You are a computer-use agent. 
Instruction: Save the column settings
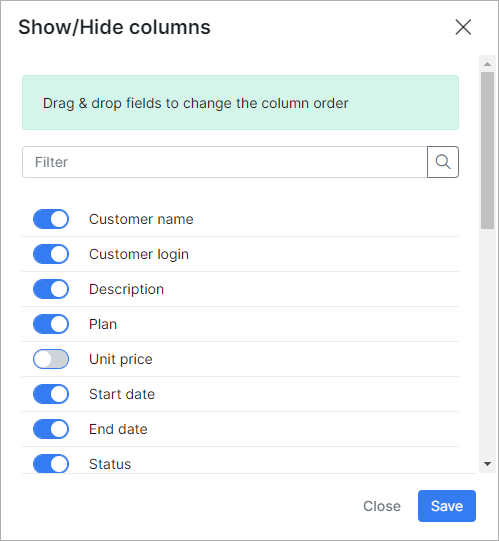pos(447,506)
